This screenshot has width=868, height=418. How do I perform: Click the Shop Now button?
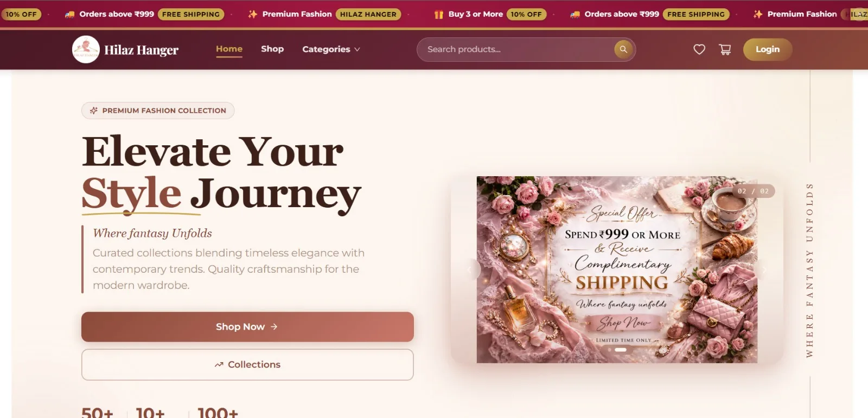[x=247, y=327]
